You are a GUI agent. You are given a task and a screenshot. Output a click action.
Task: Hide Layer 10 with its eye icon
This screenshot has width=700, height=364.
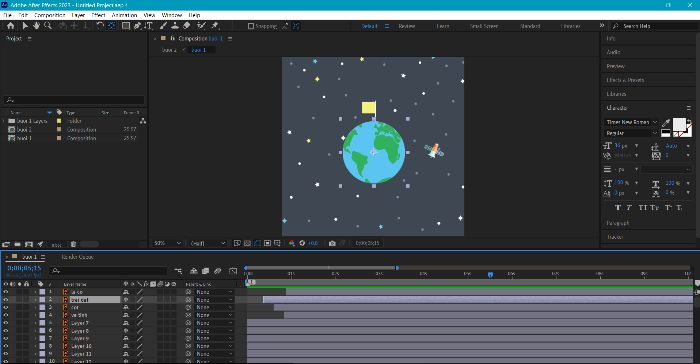(x=6, y=346)
